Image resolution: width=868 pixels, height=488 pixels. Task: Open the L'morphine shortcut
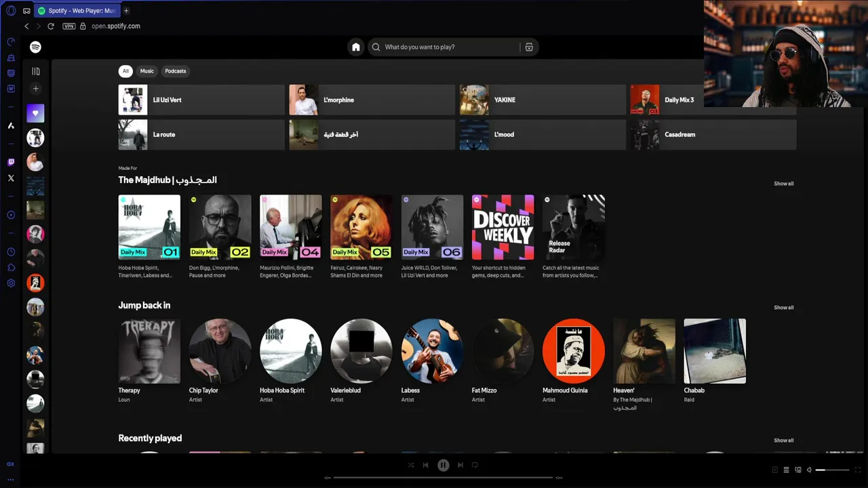coord(372,100)
